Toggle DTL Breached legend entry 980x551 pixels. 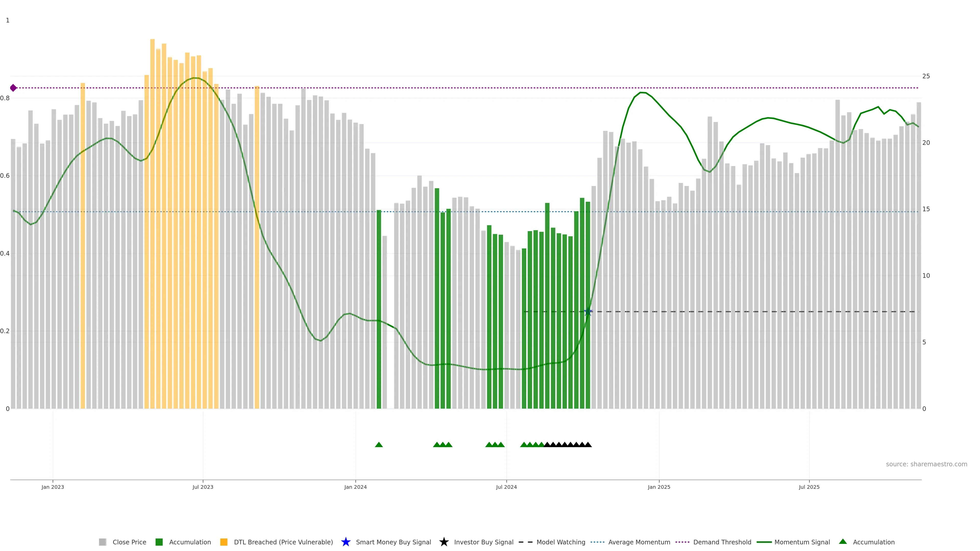coord(283,542)
